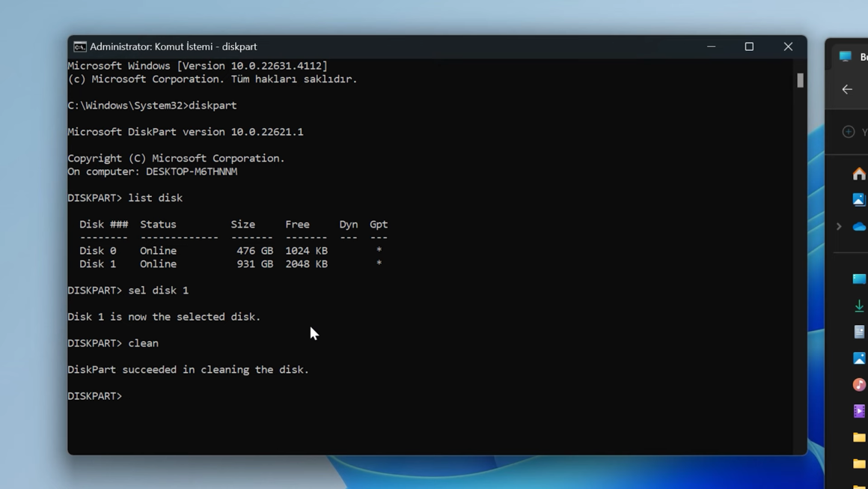Open the Pictures folder in Explorer sidebar

click(859, 358)
